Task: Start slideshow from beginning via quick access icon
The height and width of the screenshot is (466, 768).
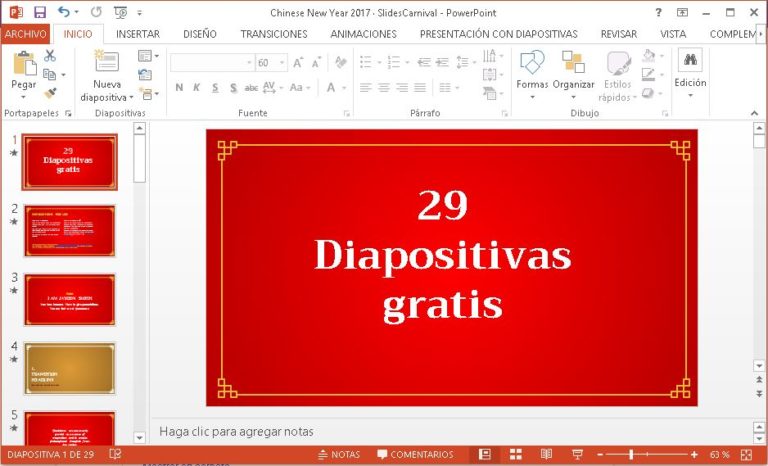Action: click(x=120, y=12)
